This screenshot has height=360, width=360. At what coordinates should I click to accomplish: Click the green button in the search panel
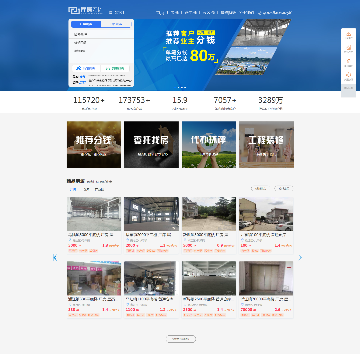115,68
